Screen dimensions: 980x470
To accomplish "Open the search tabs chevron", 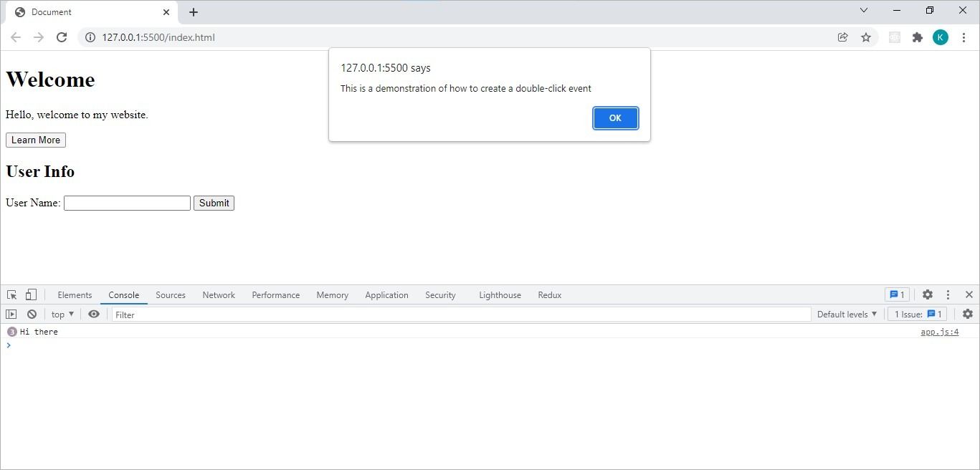I will coord(864,10).
